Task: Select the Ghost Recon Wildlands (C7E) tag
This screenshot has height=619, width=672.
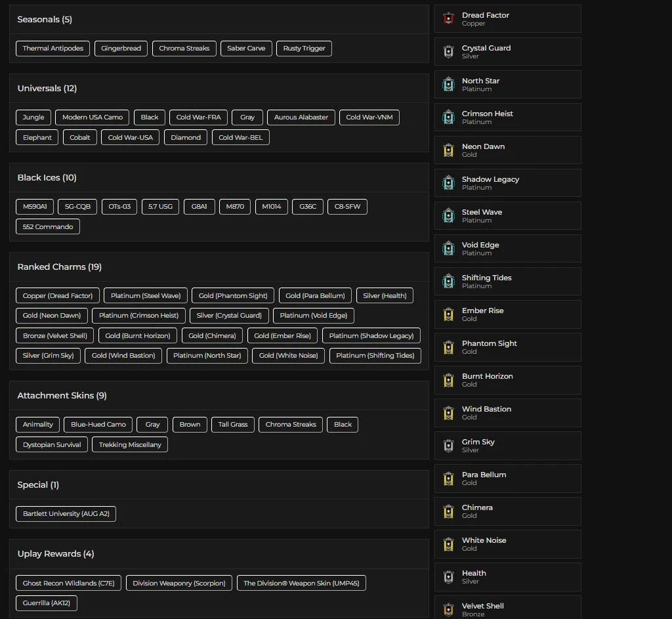Action: pyautogui.click(x=68, y=583)
